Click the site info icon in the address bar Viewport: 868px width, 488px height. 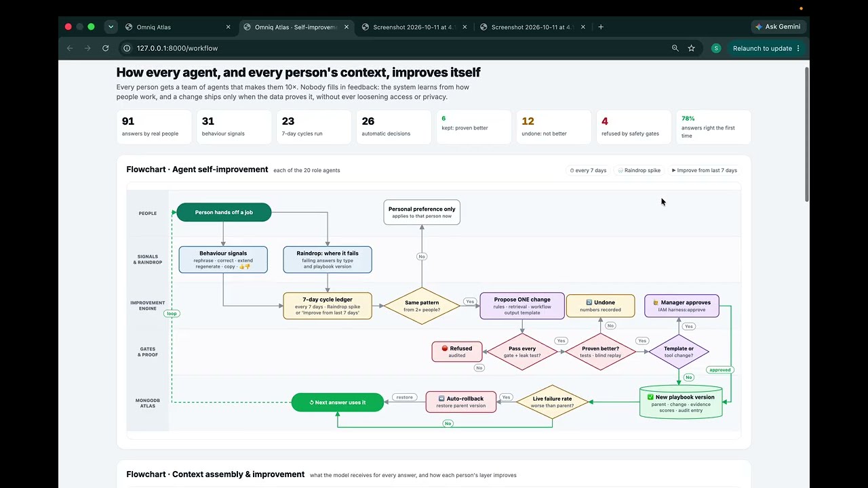[127, 48]
